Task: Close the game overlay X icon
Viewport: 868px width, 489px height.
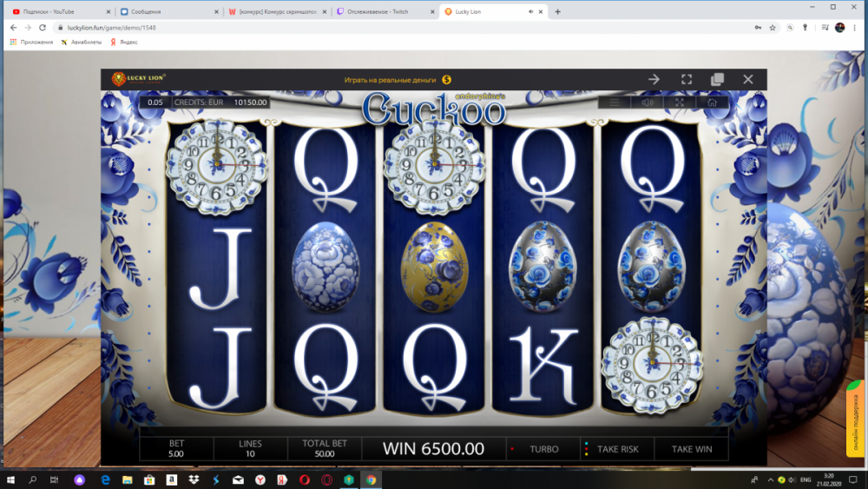Action: [x=748, y=79]
